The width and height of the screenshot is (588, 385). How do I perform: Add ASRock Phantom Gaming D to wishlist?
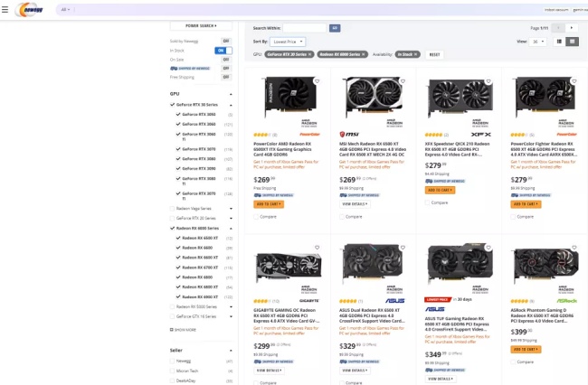click(574, 248)
